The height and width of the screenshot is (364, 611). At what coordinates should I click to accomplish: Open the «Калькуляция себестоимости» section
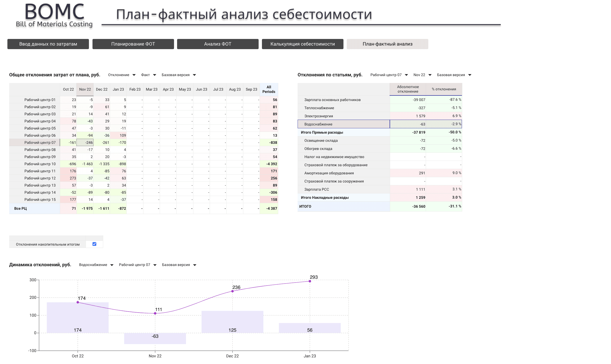click(x=303, y=44)
